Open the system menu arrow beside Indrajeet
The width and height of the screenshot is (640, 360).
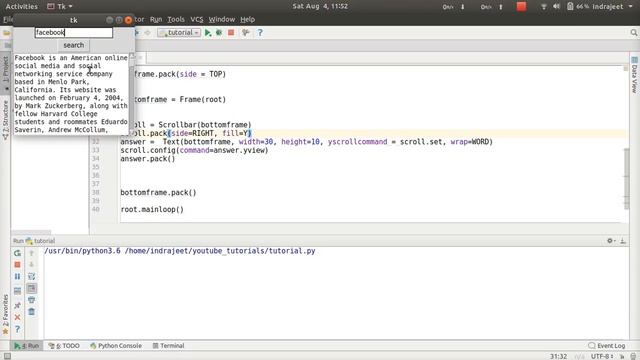click(x=631, y=7)
